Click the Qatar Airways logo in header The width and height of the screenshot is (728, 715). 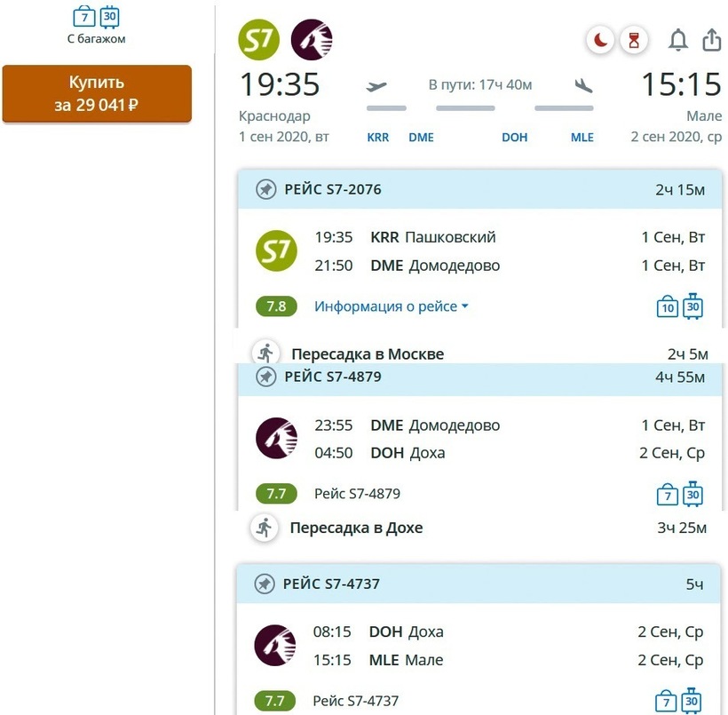312,40
